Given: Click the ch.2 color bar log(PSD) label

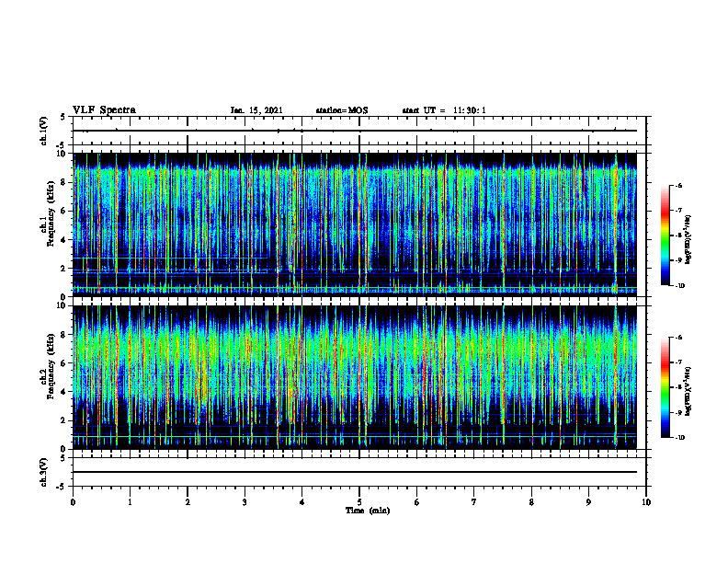Looking at the screenshot, I should coord(688,391).
